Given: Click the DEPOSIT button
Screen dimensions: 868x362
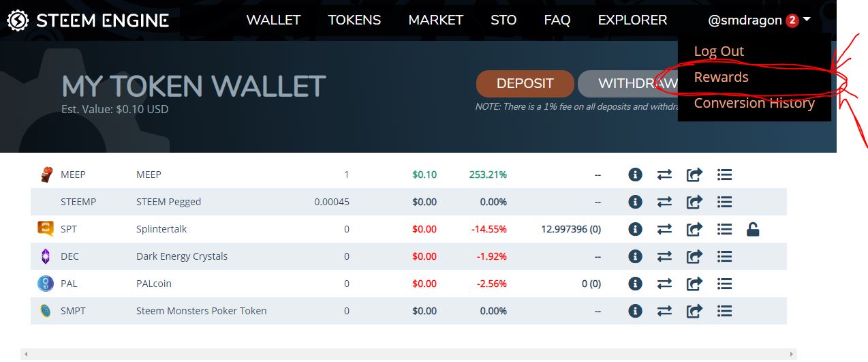Looking at the screenshot, I should pyautogui.click(x=525, y=84).
